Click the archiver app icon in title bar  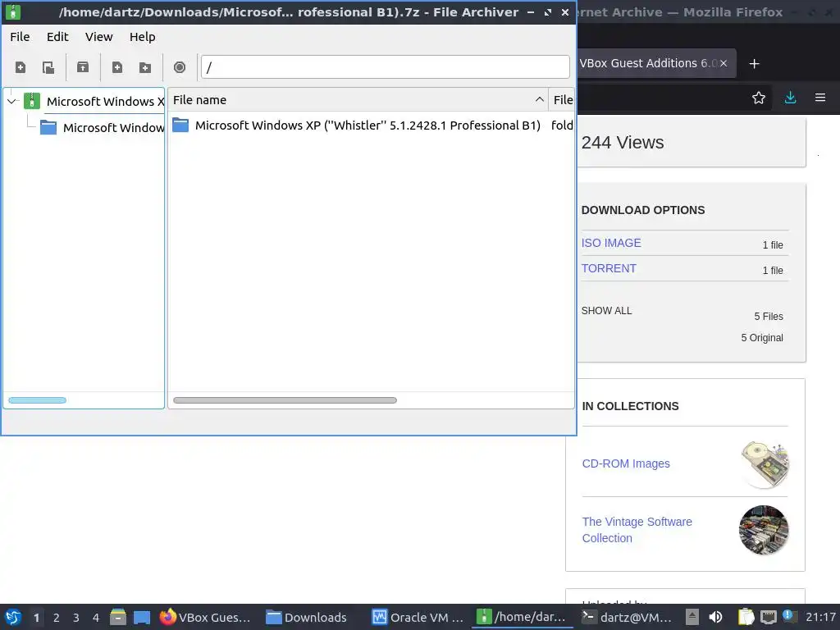[13, 11]
